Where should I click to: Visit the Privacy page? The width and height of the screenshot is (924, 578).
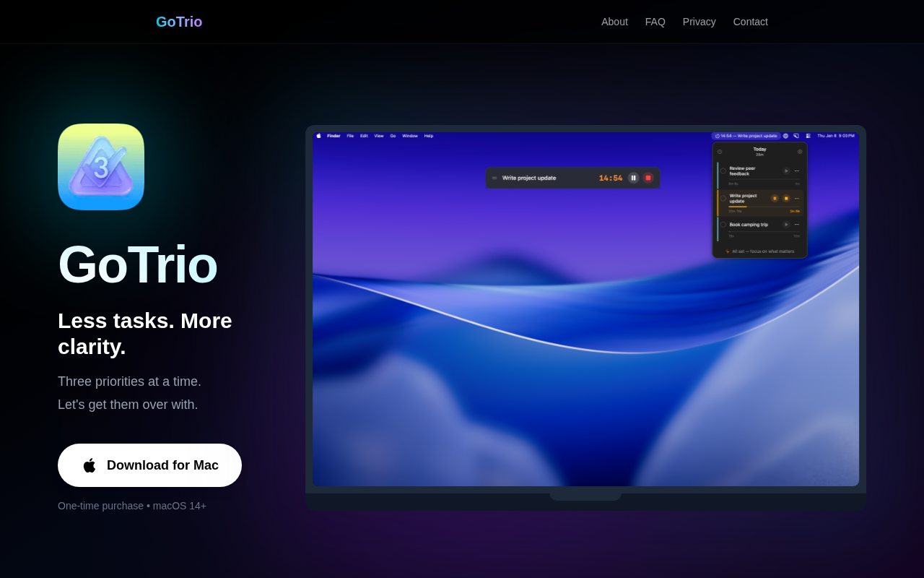coord(699,22)
